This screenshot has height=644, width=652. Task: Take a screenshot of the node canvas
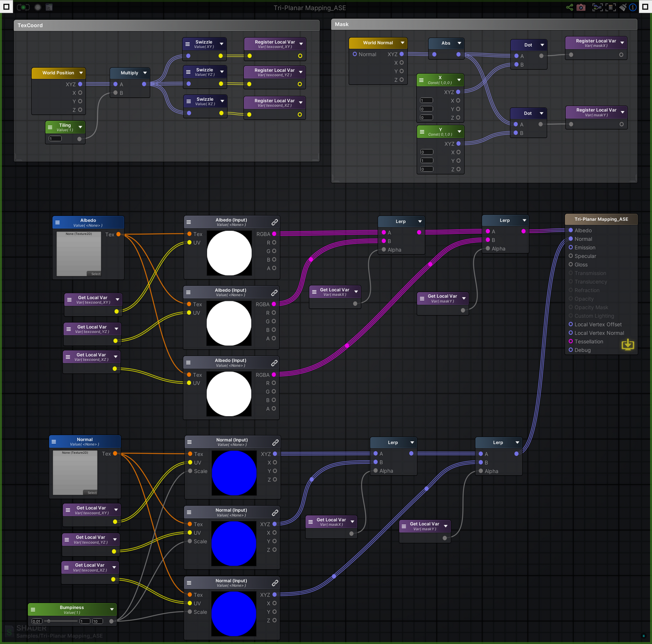pyautogui.click(x=581, y=7)
